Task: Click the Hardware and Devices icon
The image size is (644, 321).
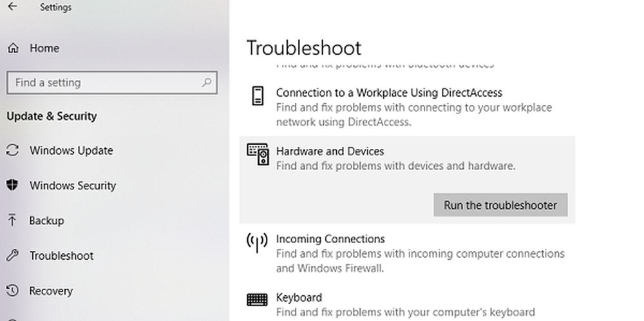Action: 258,154
